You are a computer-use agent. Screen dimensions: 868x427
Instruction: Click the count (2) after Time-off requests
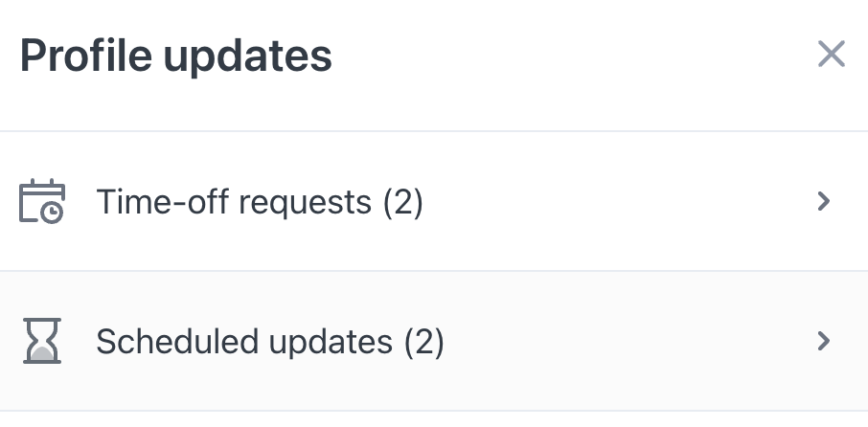pyautogui.click(x=403, y=202)
